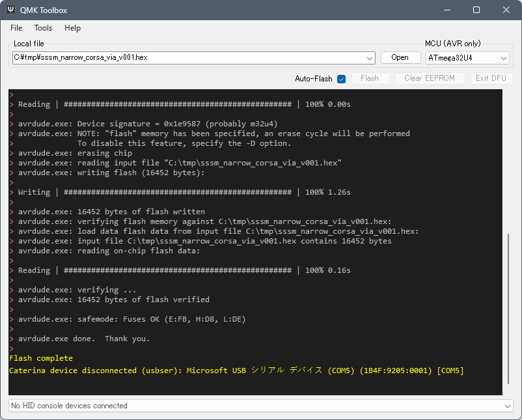Click the Reading 100% 0.00s progress line

coord(184,104)
